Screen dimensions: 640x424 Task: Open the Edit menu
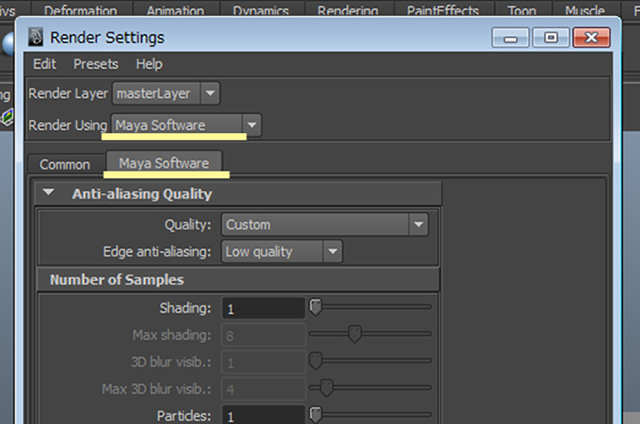pyautogui.click(x=44, y=64)
